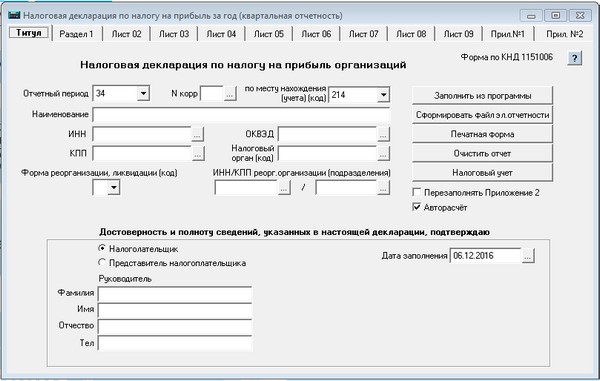Switch to the Раздел 1 tab

tap(76, 34)
